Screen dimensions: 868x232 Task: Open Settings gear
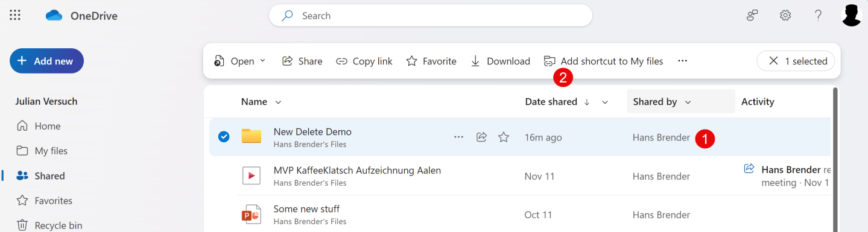point(785,16)
